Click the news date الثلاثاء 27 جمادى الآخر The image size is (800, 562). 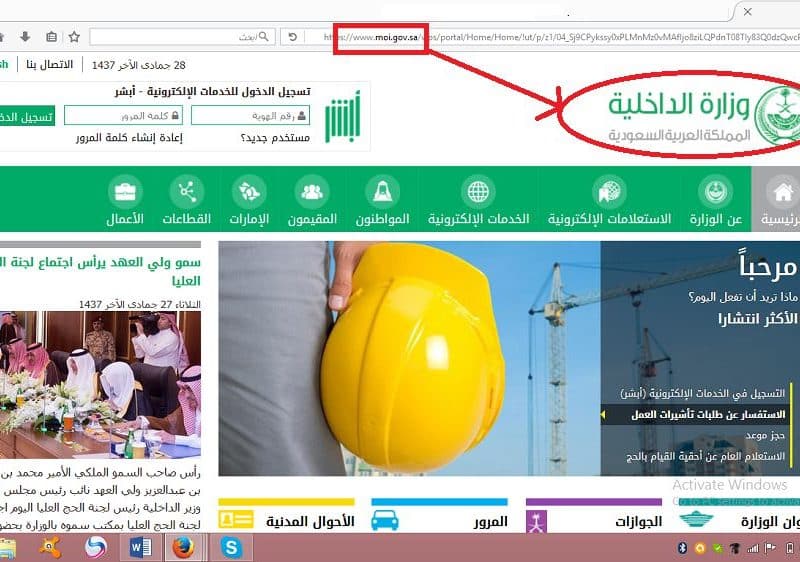[x=139, y=304]
